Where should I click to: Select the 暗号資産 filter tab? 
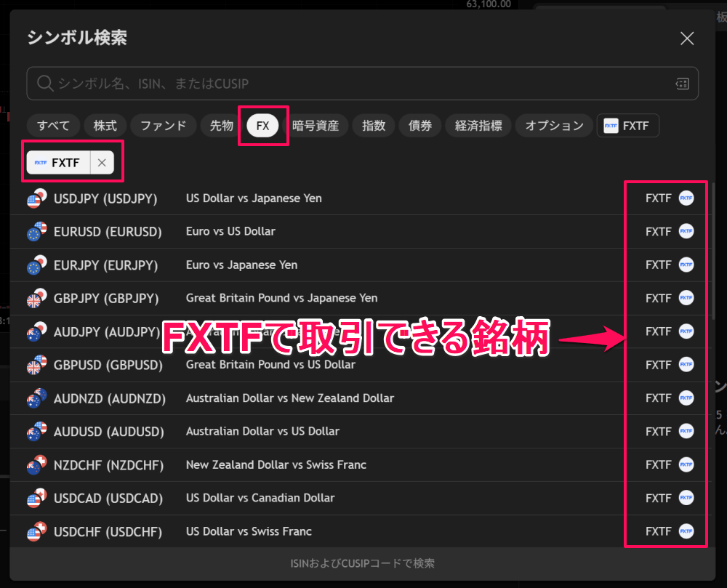click(x=316, y=126)
